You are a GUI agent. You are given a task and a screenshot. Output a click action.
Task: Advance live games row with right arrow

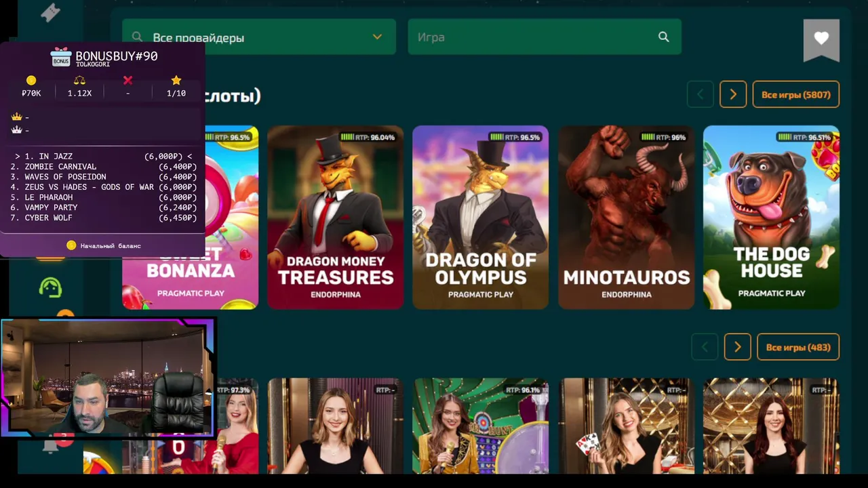point(737,347)
